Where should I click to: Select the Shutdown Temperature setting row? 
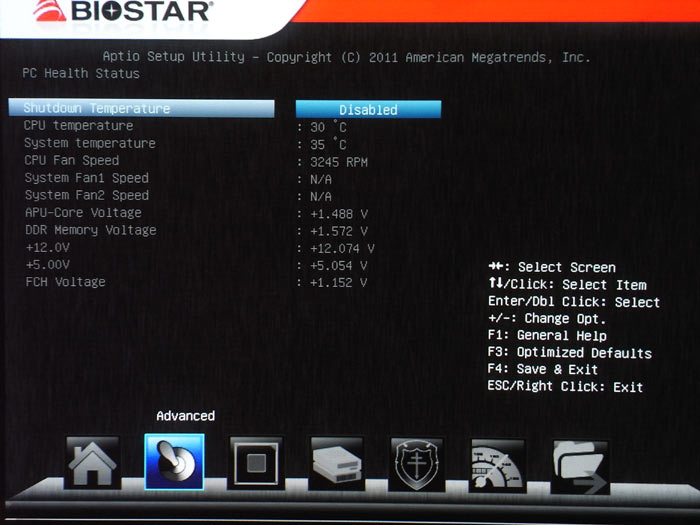coord(142,108)
